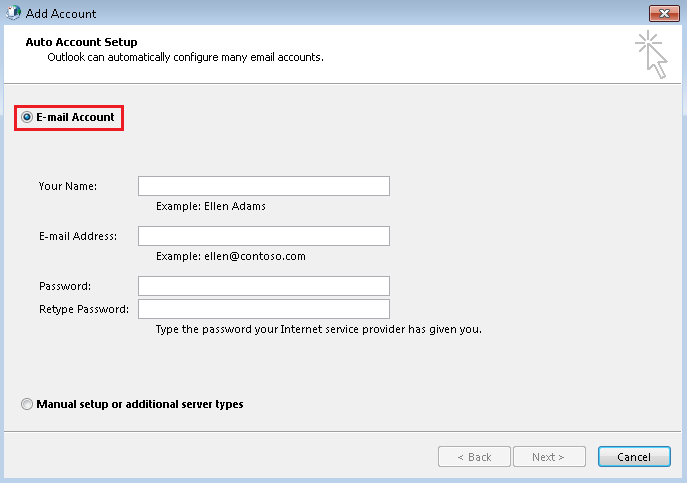Click the Add Account title bar text
Image resolution: width=687 pixels, height=483 pixels.
point(61,14)
